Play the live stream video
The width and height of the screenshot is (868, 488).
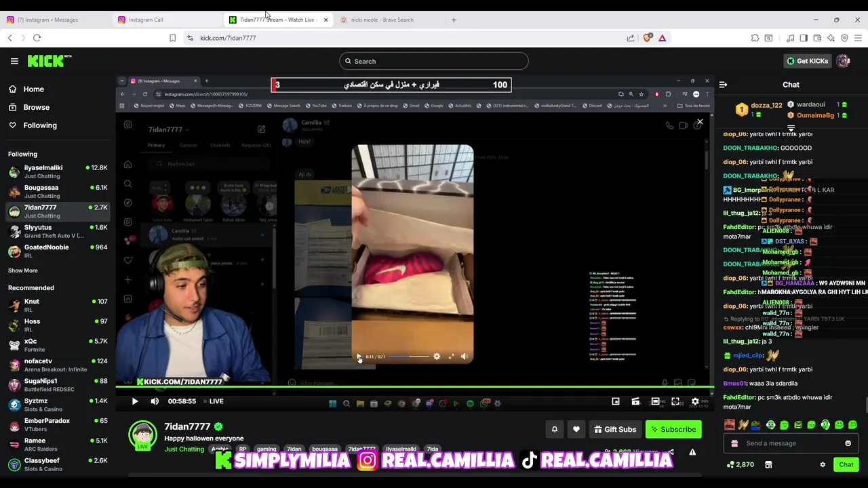point(134,401)
